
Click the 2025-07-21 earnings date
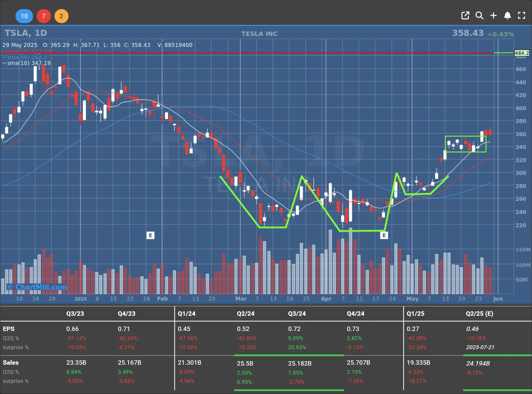click(x=480, y=347)
